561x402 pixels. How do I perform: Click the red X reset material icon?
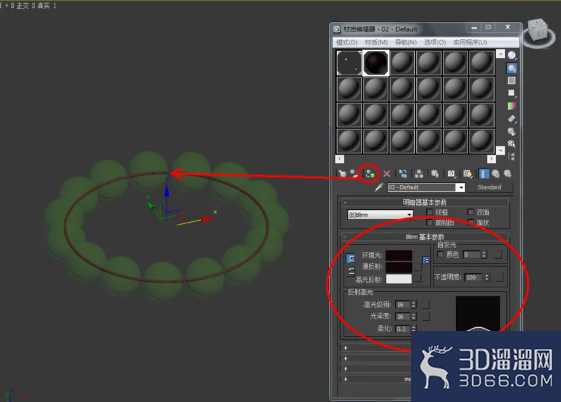point(387,174)
